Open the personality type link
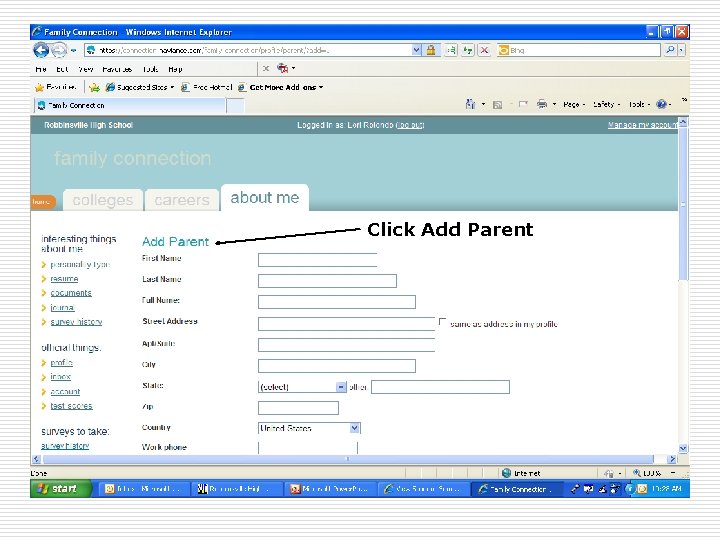720x540 pixels. tap(80, 264)
